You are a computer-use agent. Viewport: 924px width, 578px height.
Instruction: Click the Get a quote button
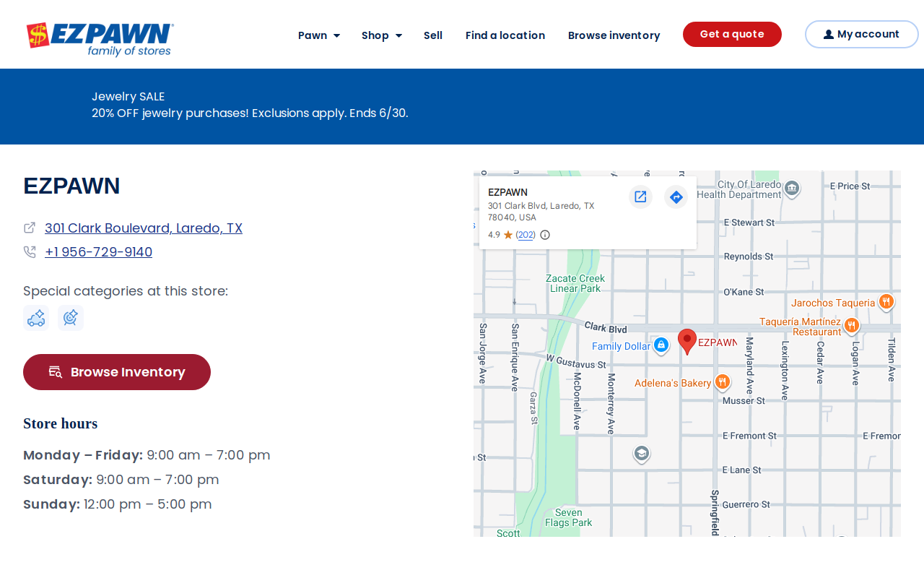(x=732, y=34)
